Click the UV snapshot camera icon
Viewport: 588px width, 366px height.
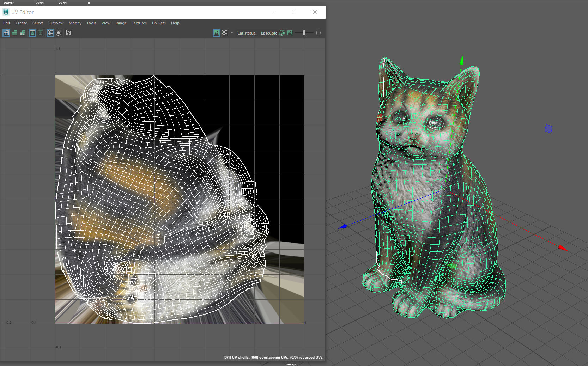[x=68, y=33]
